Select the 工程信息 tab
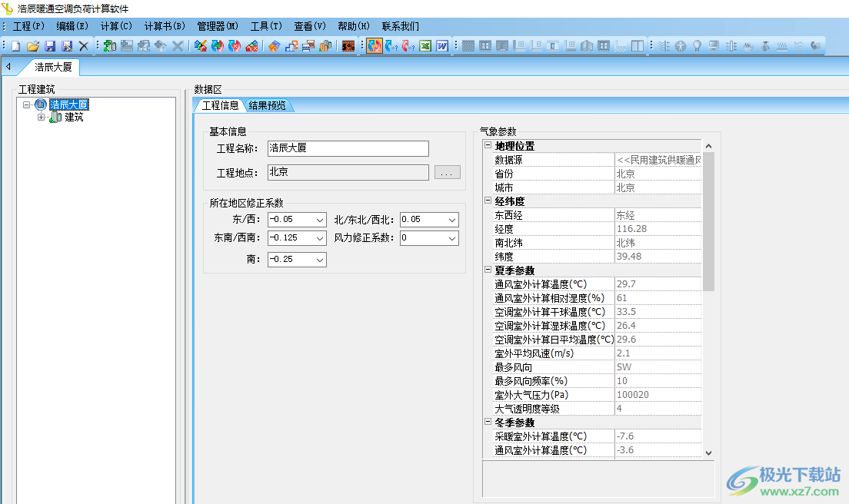 click(221, 105)
